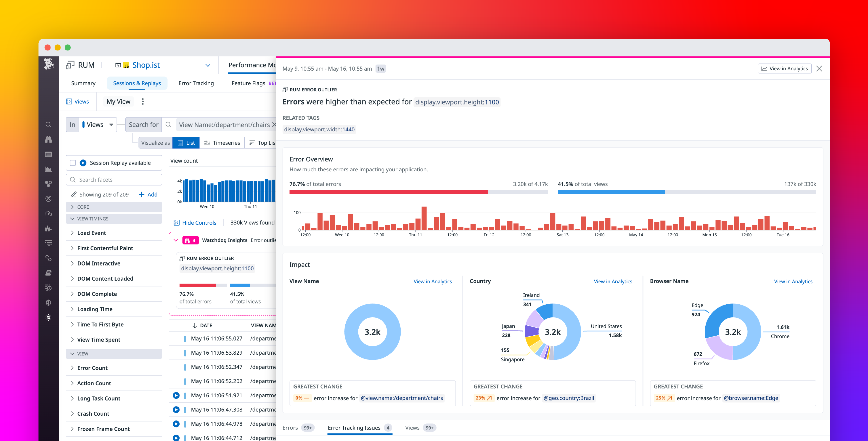Click the play replay toggle on May 16 11:06:51.921 row
868x441 pixels.
click(x=176, y=395)
